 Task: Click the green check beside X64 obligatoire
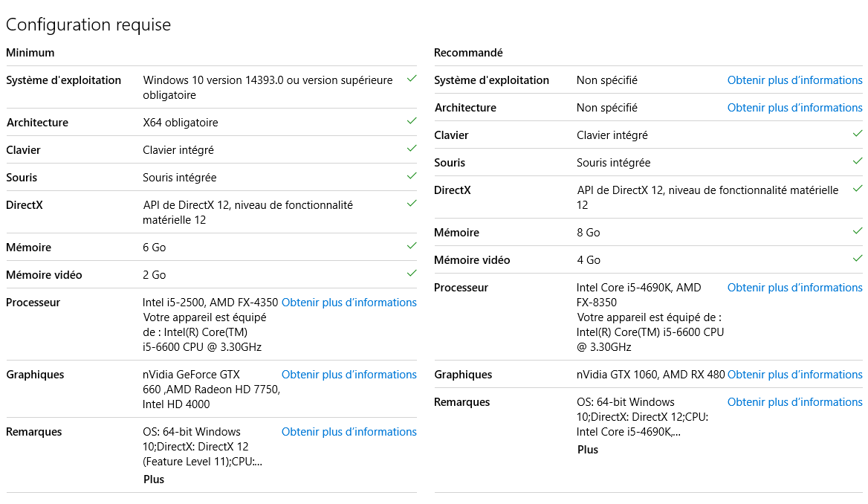click(412, 120)
